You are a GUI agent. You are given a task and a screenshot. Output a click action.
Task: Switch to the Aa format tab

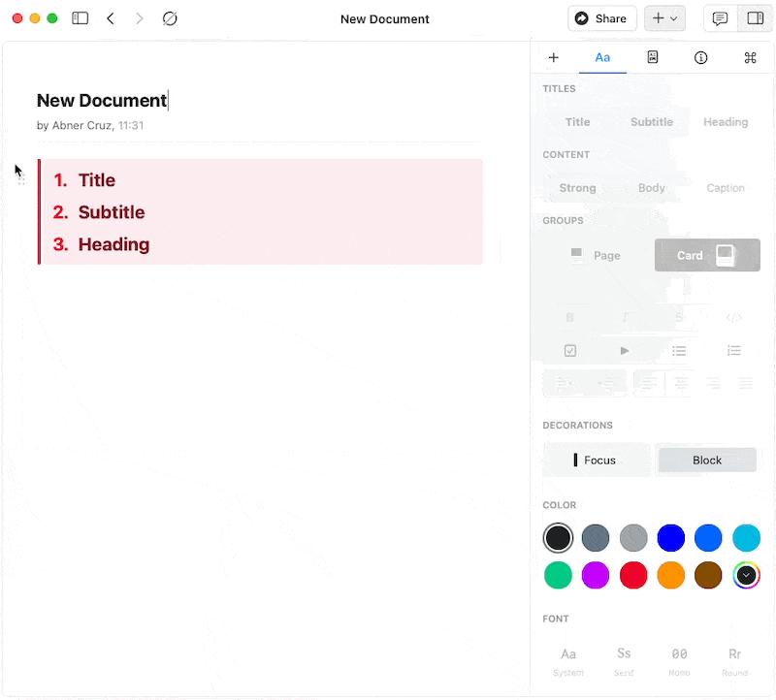coord(602,57)
